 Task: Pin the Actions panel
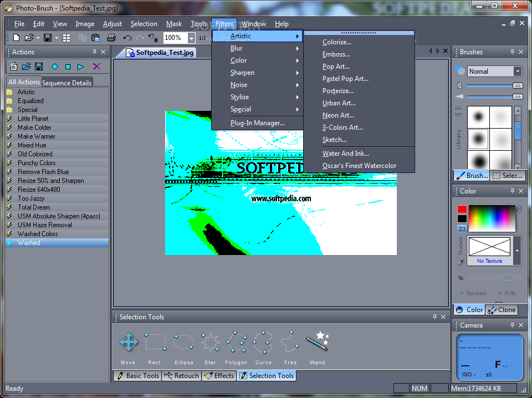coord(94,52)
